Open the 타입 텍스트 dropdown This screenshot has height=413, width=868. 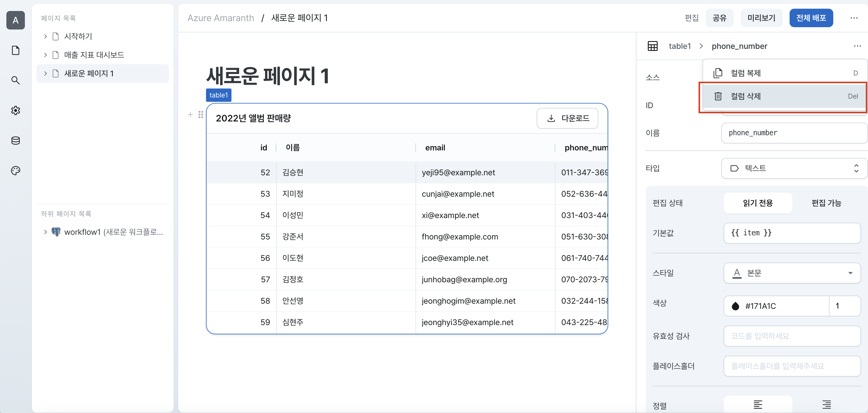coord(794,168)
